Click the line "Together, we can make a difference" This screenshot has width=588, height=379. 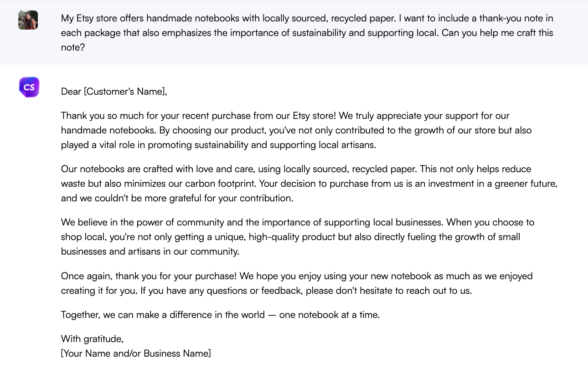220,315
